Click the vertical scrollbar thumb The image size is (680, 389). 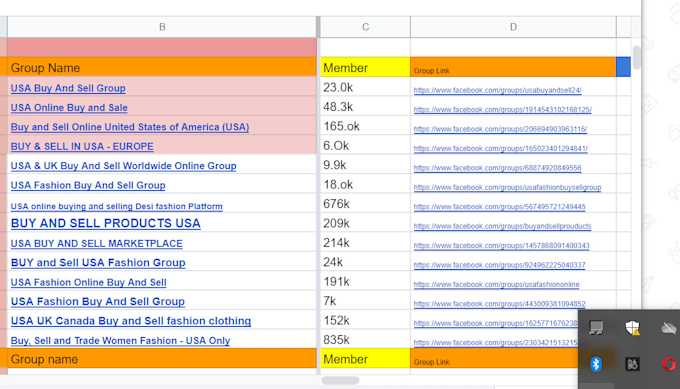(x=637, y=57)
